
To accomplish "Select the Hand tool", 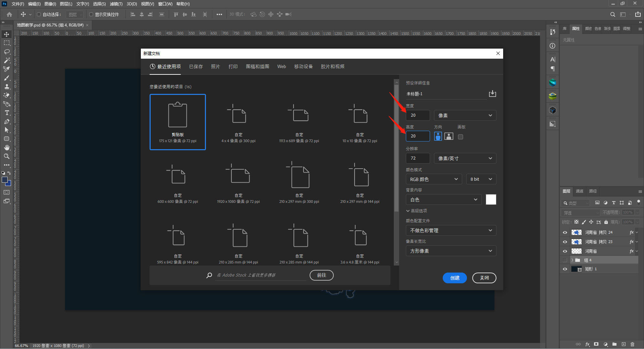I will tap(7, 148).
